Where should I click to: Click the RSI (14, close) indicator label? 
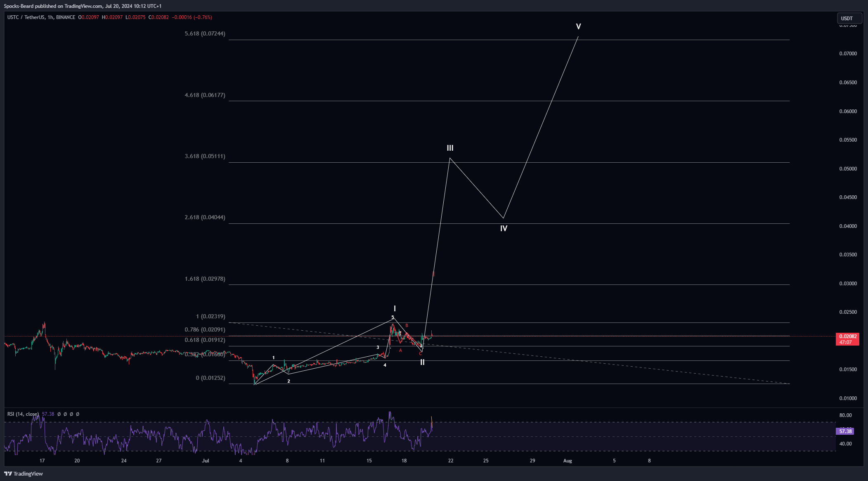point(23,414)
